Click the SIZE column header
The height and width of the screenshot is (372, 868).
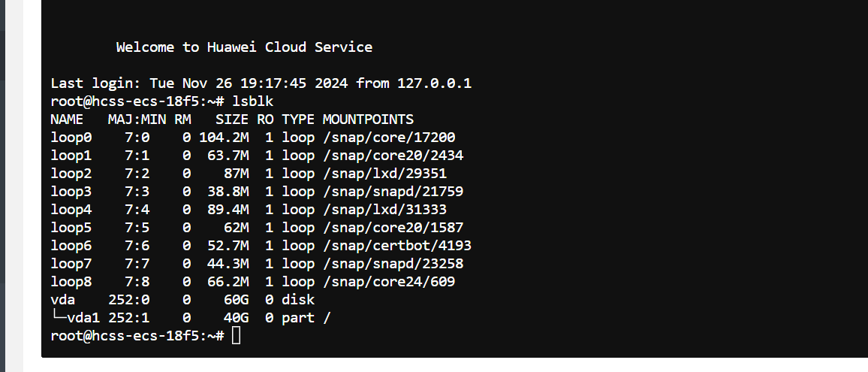[232, 119]
